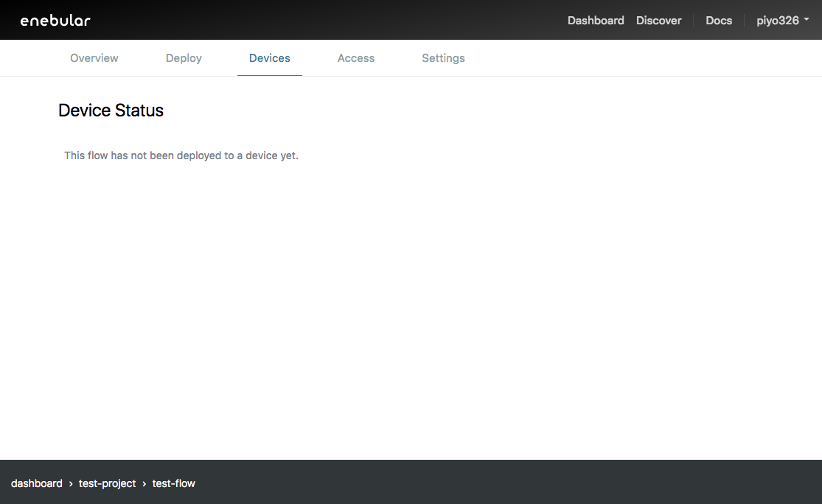Click the dashboard breadcrumb in footer
Screen dimensions: 822x504
click(x=37, y=483)
